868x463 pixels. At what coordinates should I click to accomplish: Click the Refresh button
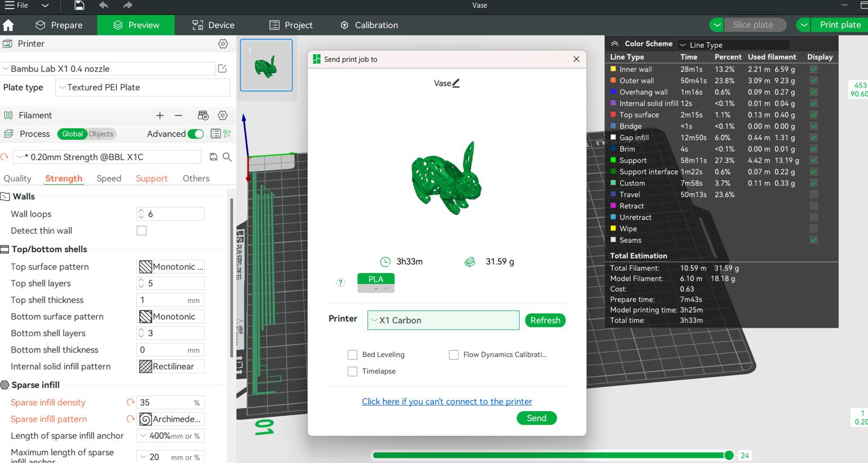(545, 320)
